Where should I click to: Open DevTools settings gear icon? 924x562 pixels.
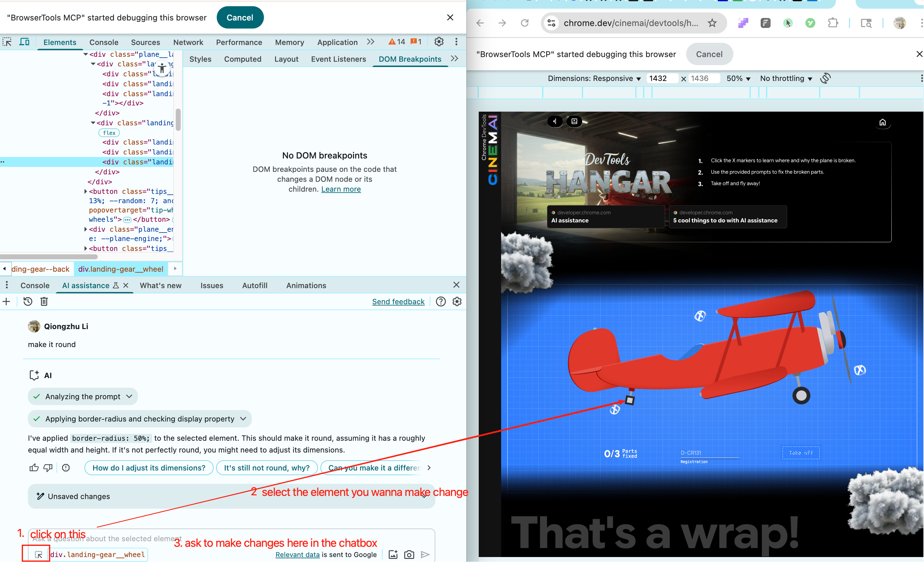point(439,42)
